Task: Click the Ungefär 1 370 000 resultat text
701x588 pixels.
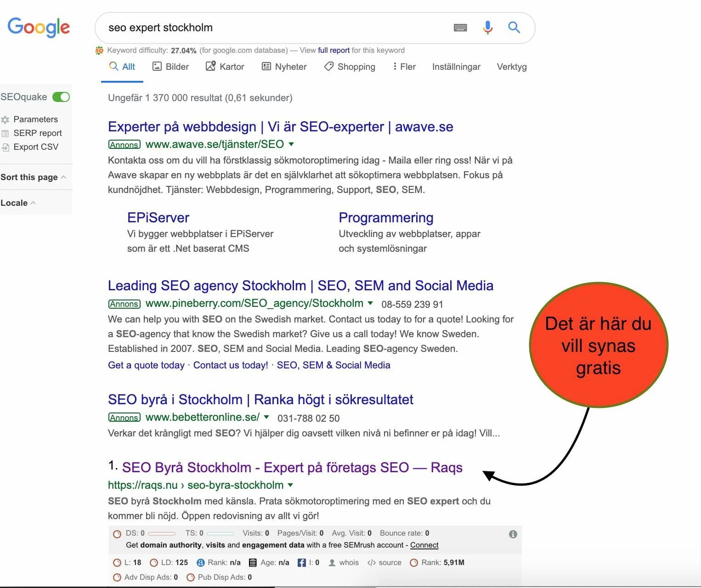Action: [x=200, y=98]
